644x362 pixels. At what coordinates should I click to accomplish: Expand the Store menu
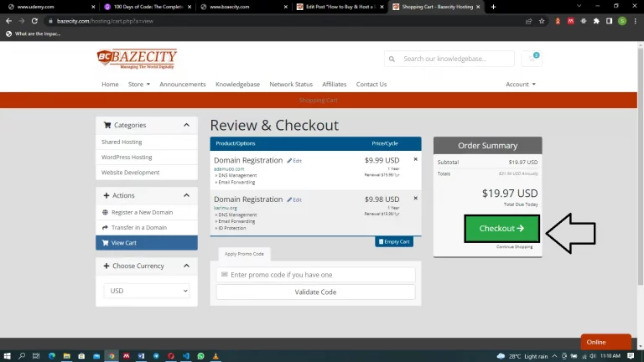click(x=139, y=84)
